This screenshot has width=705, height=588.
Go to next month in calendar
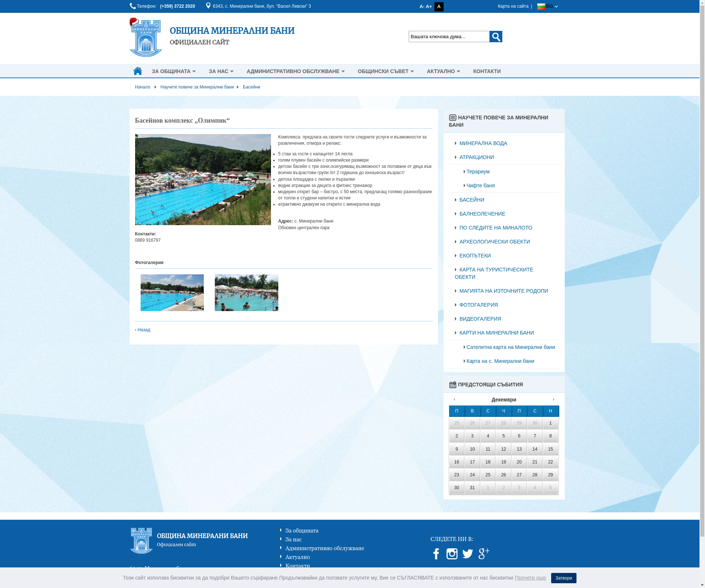coord(553,399)
